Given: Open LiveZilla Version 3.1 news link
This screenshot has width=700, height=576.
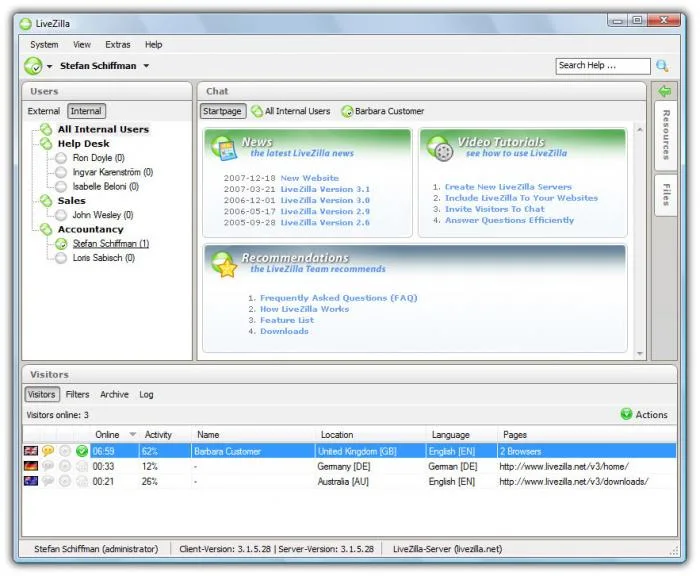Looking at the screenshot, I should click(x=325, y=189).
